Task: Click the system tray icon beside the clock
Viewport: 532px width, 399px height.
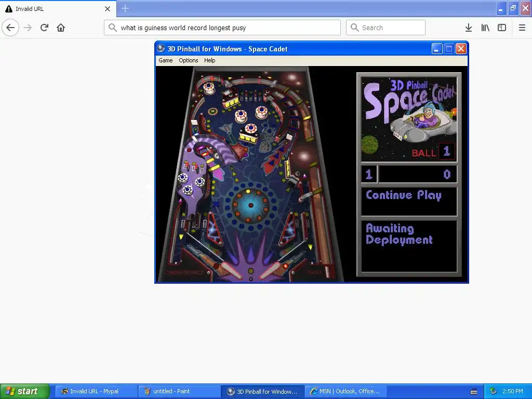Action: pos(494,391)
